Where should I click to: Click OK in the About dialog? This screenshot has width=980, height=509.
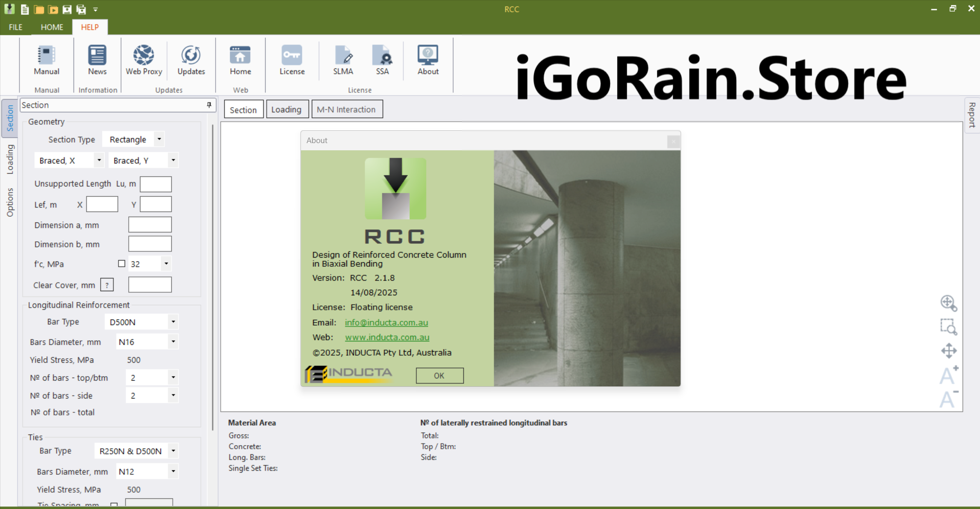coord(439,375)
